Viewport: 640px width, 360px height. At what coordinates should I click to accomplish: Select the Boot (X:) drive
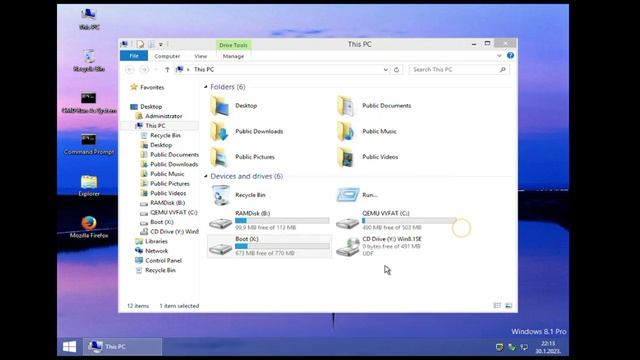(269, 246)
